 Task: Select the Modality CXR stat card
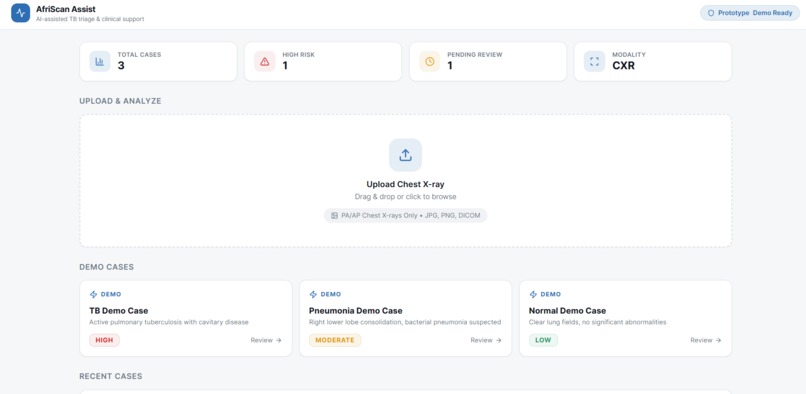click(653, 61)
